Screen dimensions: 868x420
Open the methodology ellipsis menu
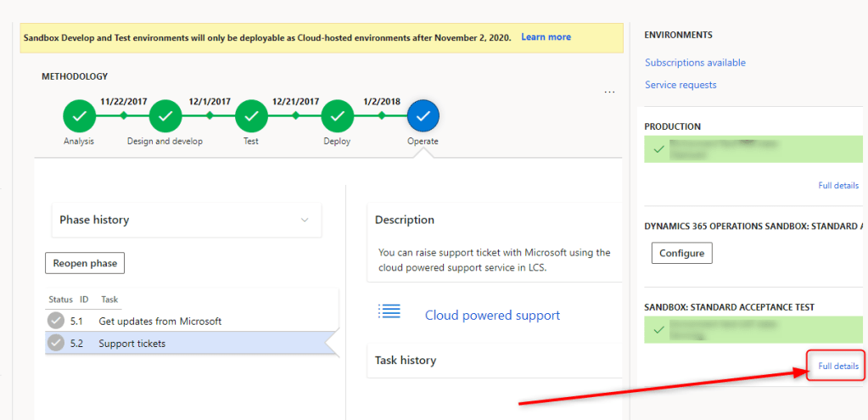[x=609, y=92]
